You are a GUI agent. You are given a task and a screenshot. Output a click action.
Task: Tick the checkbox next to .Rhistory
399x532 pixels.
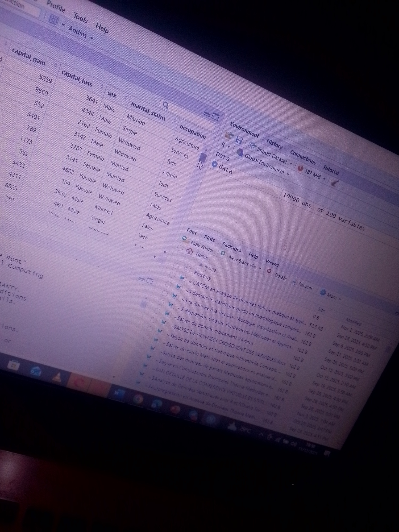tap(176, 266)
